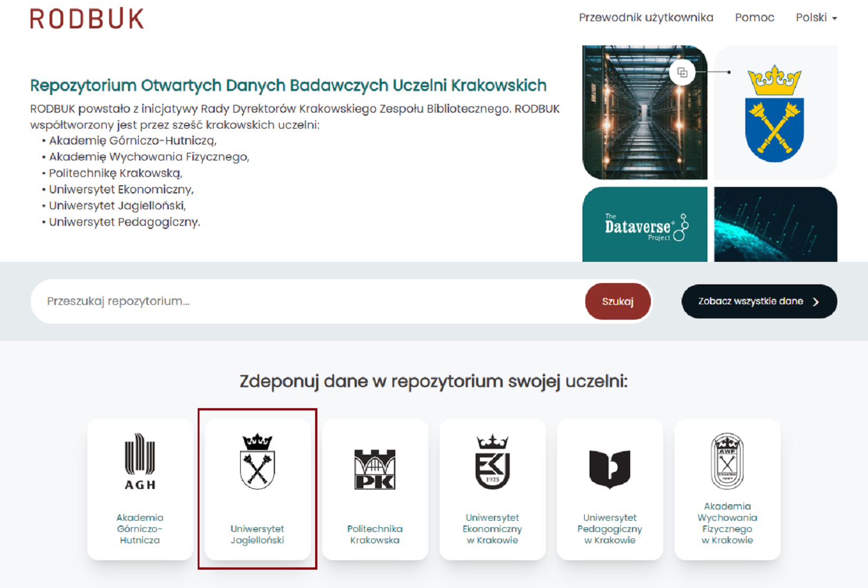This screenshot has width=868, height=588.
Task: Click the text 'Akademię Wychowania Fizycznego,'
Action: pos(149,157)
